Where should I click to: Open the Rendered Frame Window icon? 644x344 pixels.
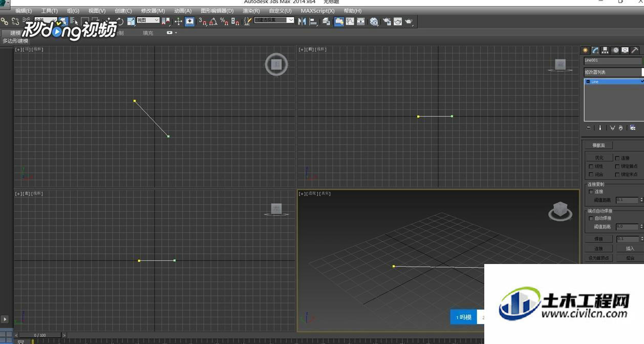(x=398, y=22)
